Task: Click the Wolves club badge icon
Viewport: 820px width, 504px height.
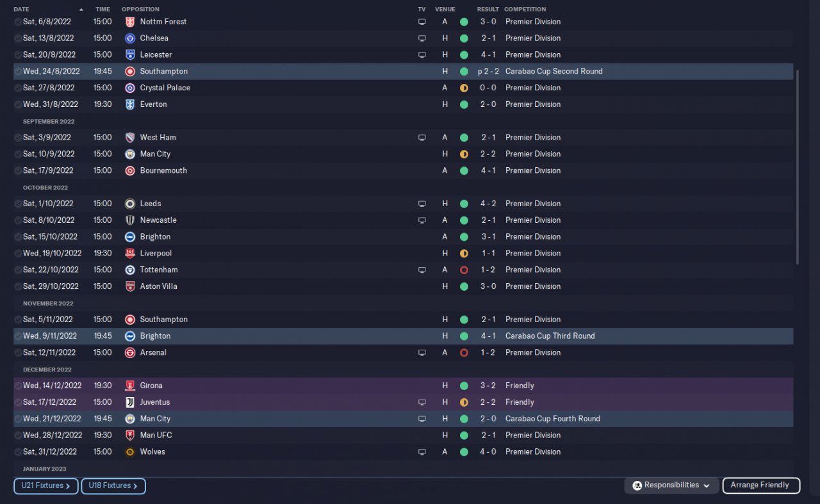Action: point(129,451)
